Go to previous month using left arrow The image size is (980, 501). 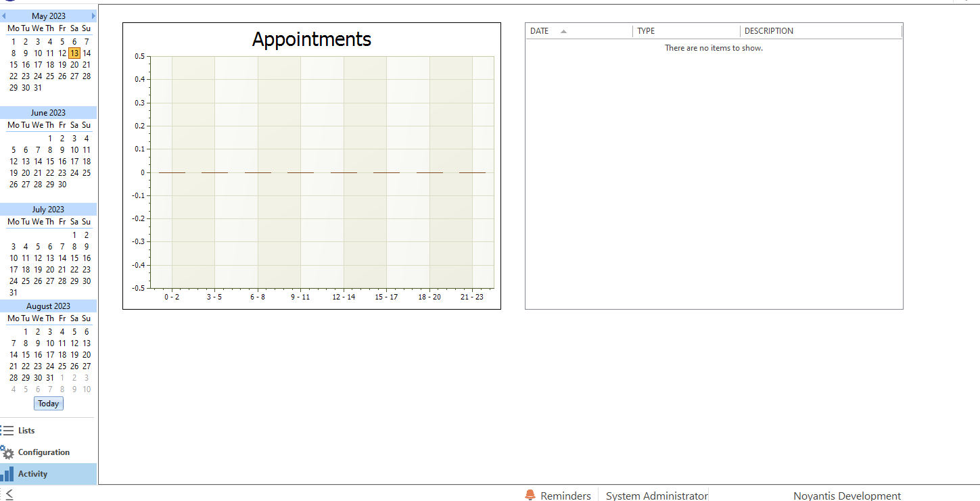click(3, 16)
